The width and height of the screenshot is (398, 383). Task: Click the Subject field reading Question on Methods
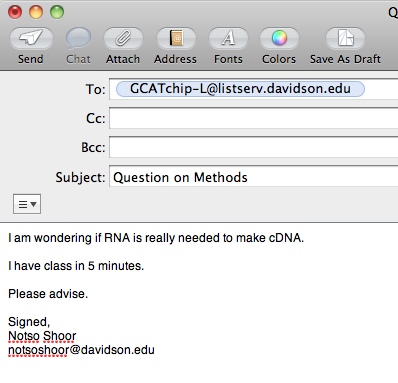coord(254,176)
